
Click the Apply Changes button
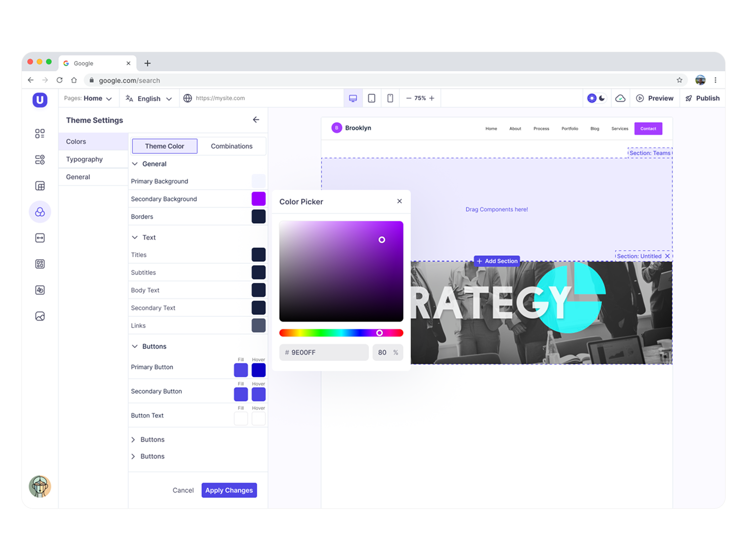click(x=229, y=490)
